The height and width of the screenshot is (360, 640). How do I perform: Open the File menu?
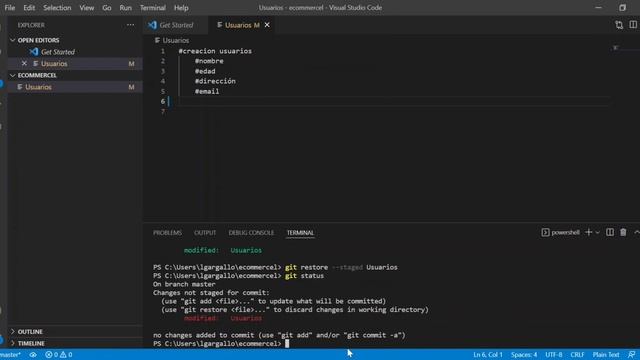click(10, 8)
